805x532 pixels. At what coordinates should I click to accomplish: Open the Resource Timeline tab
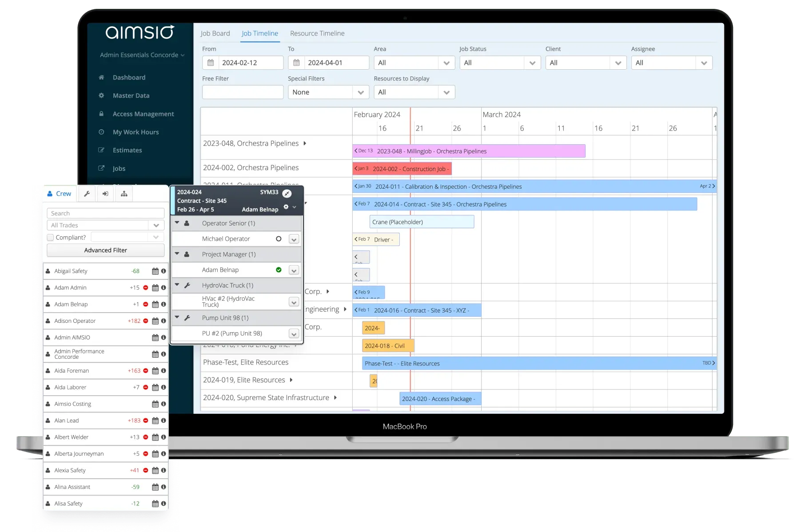317,33
